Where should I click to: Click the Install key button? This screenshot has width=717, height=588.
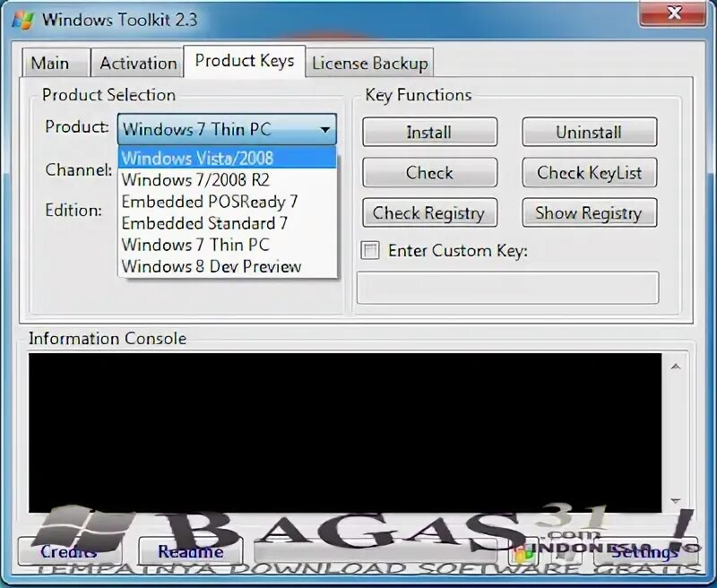[x=430, y=132]
